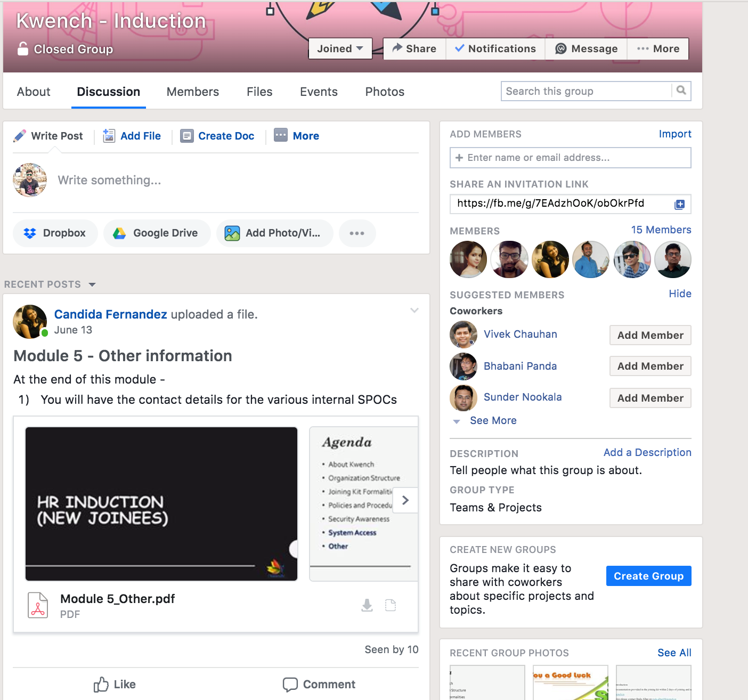Open the Joined dropdown
The height and width of the screenshot is (700, 748).
pyautogui.click(x=340, y=48)
